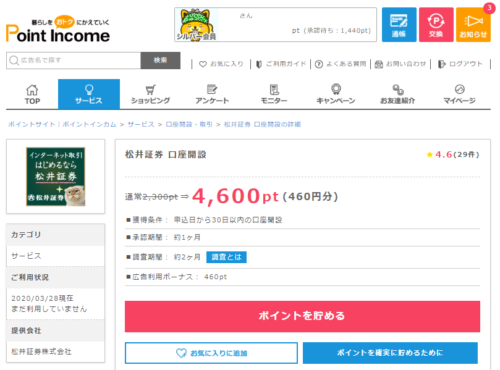
Task: Click 承認待ち 1,440pt pending points text
Action: coord(337,31)
